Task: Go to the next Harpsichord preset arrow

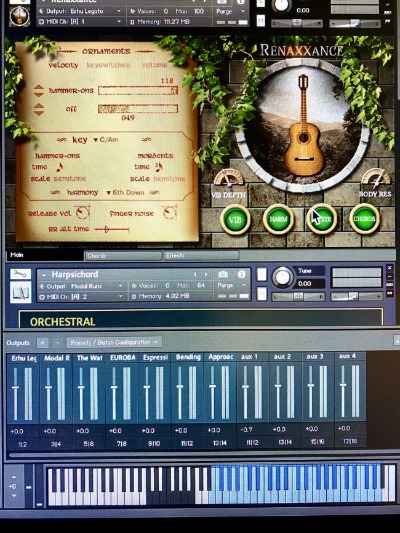Action: click(206, 274)
